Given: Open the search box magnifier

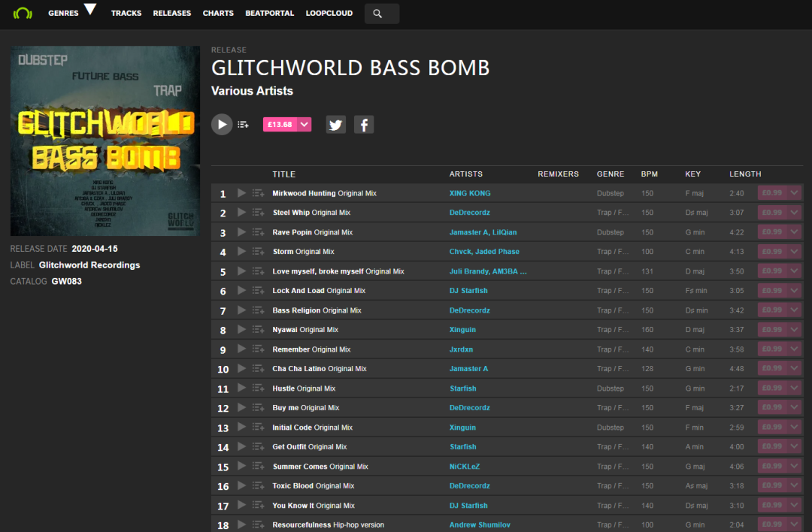Looking at the screenshot, I should click(x=377, y=14).
